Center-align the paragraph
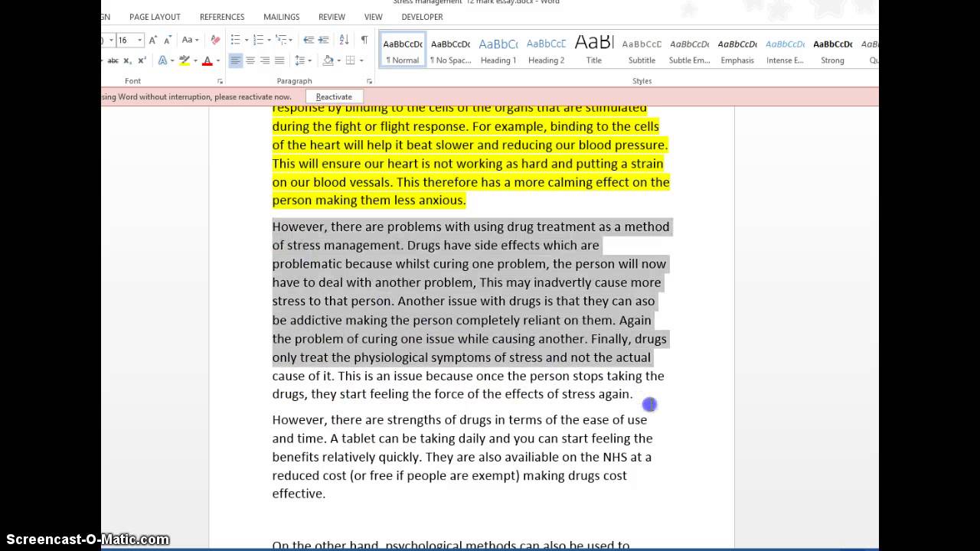The height and width of the screenshot is (551, 980). [250, 60]
